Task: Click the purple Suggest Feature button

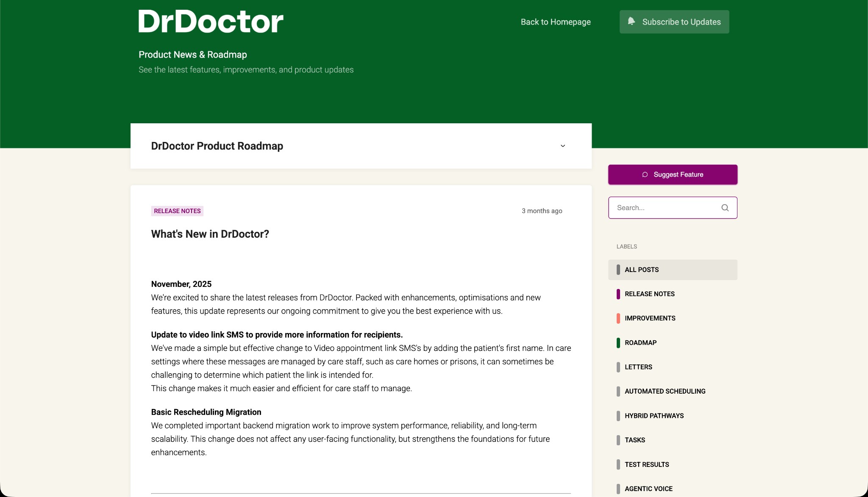Action: coord(672,174)
